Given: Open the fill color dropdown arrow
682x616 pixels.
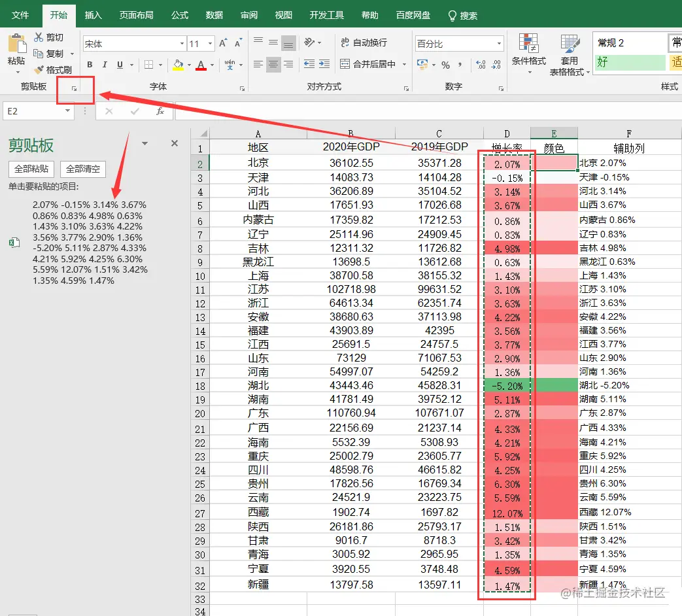Looking at the screenshot, I should tap(188, 64).
